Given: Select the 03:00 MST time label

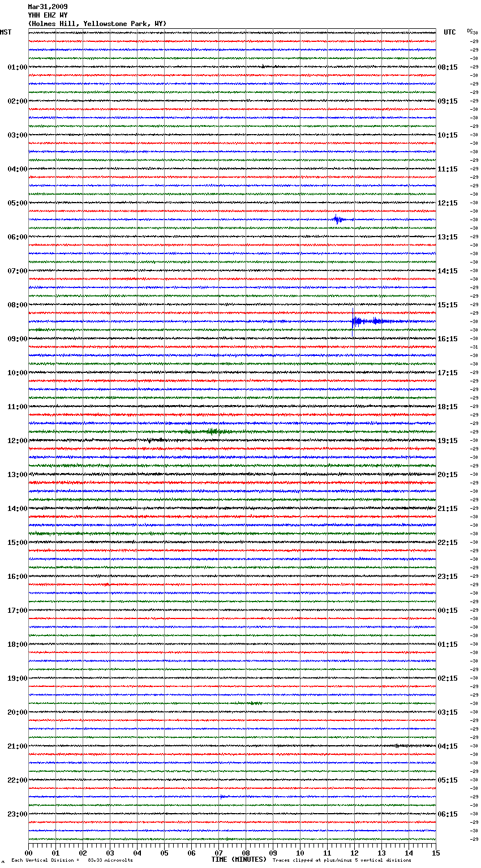Looking at the screenshot, I should 18,135.
